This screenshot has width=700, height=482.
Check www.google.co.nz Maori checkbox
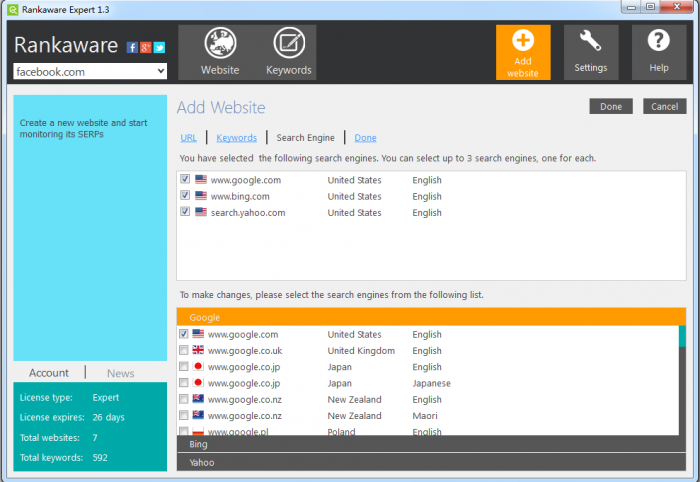(x=183, y=415)
